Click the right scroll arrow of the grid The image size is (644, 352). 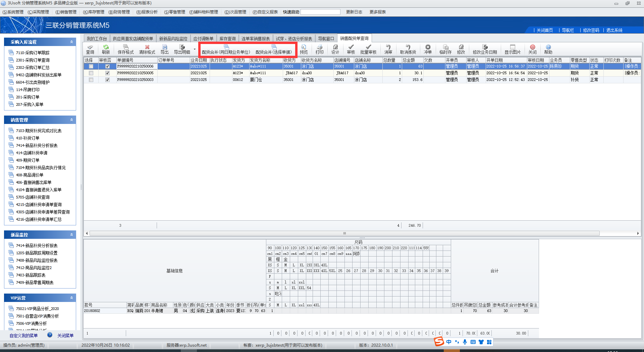638,233
